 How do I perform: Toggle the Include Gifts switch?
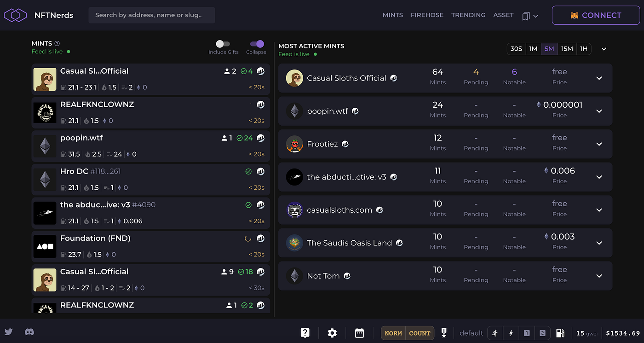point(223,44)
